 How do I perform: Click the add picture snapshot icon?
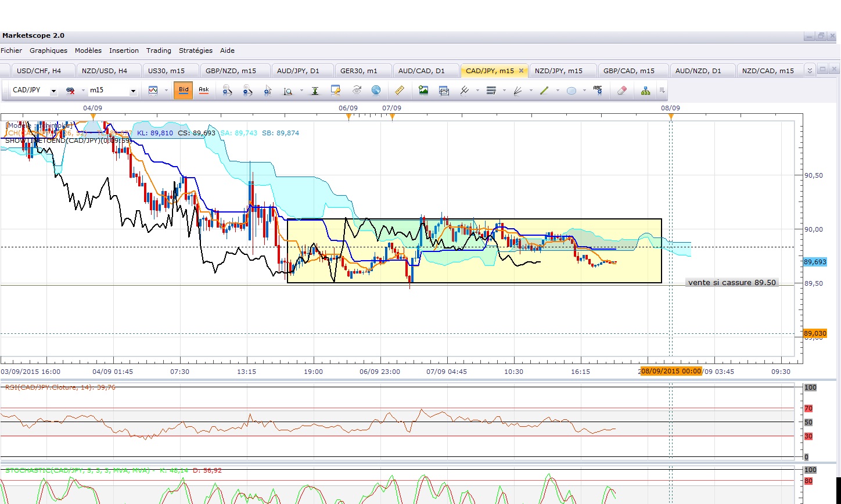[423, 91]
